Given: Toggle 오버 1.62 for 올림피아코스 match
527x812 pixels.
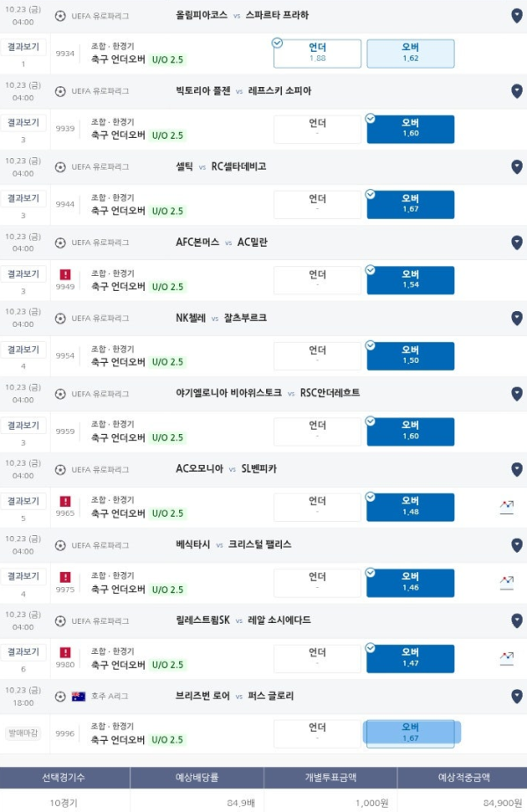Looking at the screenshot, I should click(410, 54).
